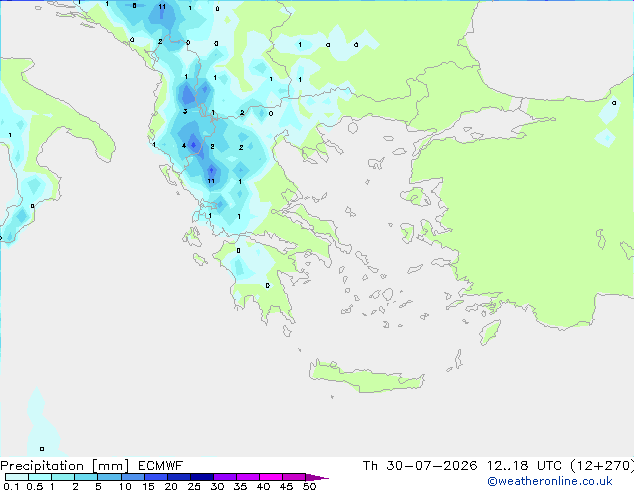The image size is (634, 490).
Task: Click the island of Rhodes on map
Action: 490,332
